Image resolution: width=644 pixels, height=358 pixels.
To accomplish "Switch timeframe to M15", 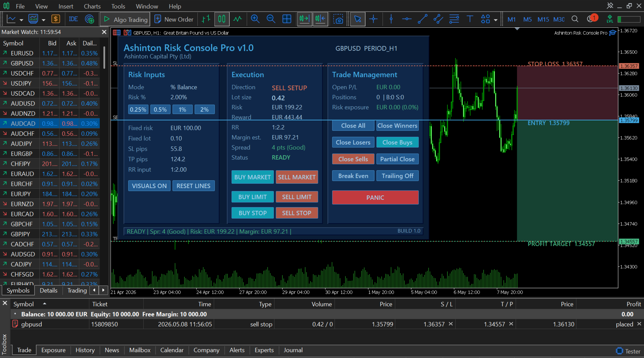I will (x=543, y=19).
